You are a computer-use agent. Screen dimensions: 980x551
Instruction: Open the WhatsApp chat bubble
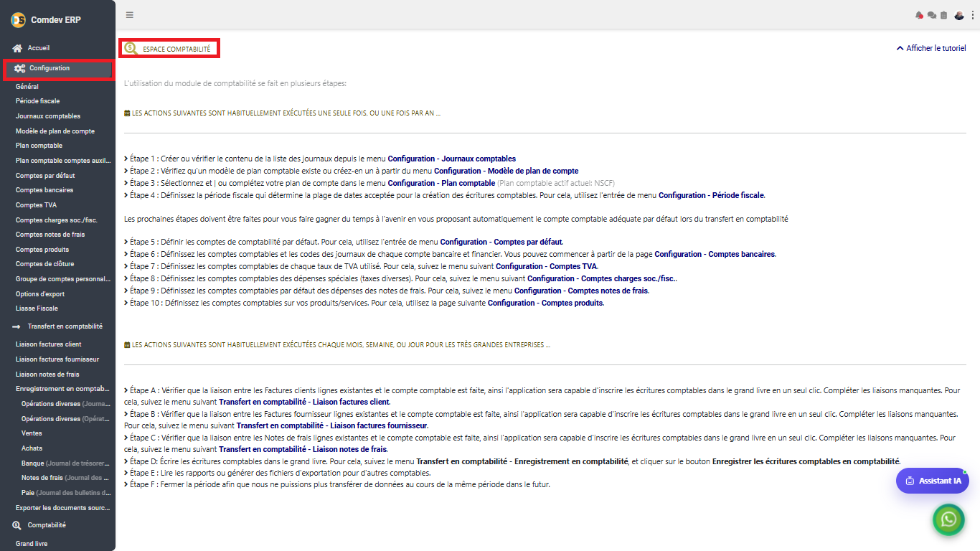pyautogui.click(x=948, y=519)
